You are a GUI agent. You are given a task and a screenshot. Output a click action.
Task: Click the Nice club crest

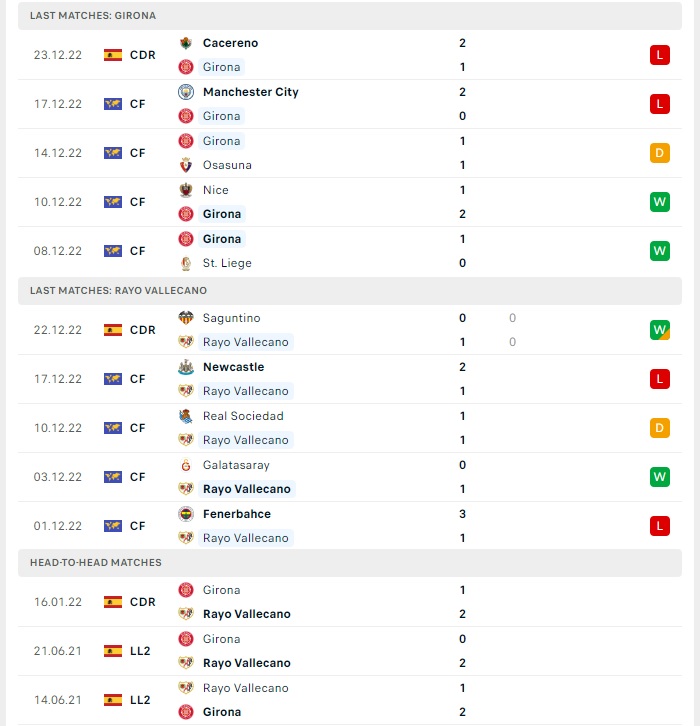[186, 190]
